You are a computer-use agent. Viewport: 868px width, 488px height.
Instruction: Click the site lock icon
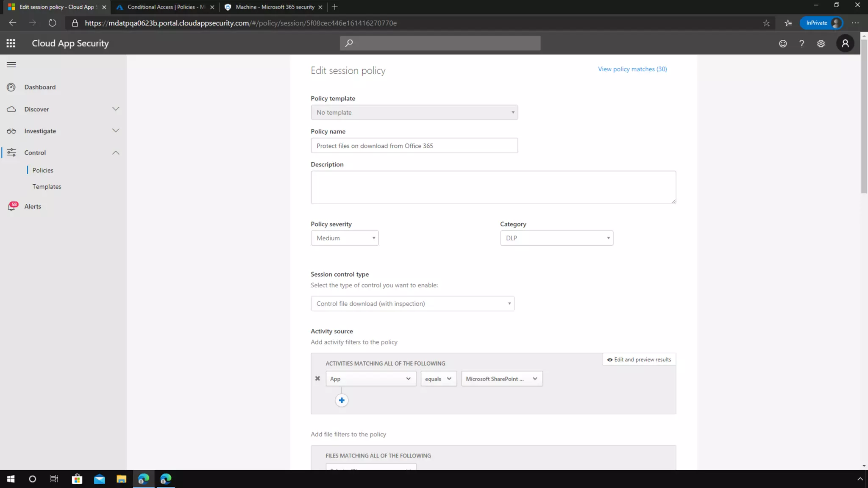click(x=75, y=23)
